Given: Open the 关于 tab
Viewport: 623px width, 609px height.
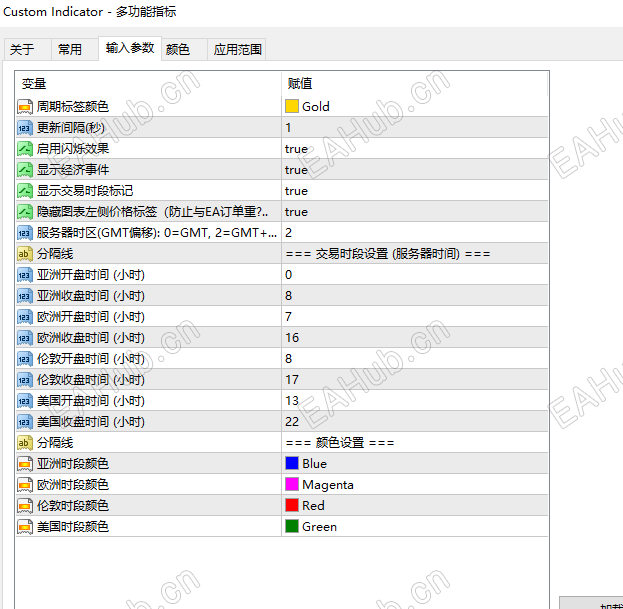Looking at the screenshot, I should [x=27, y=50].
